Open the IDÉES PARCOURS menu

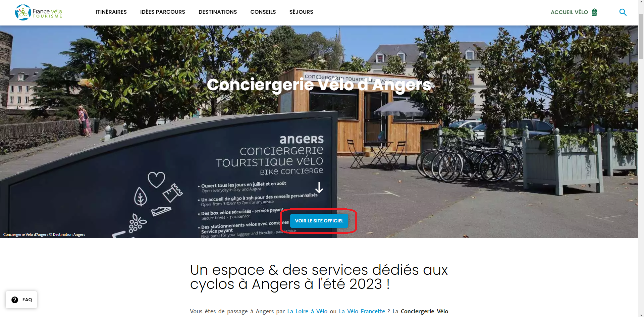click(163, 12)
